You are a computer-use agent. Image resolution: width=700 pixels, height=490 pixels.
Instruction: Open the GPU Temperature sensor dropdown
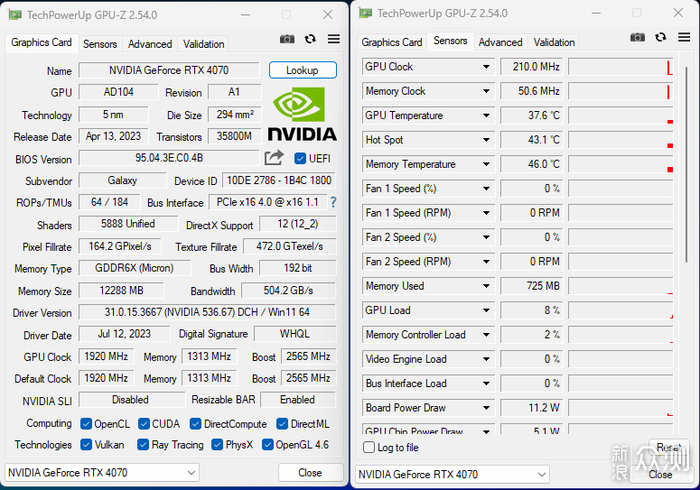(486, 116)
